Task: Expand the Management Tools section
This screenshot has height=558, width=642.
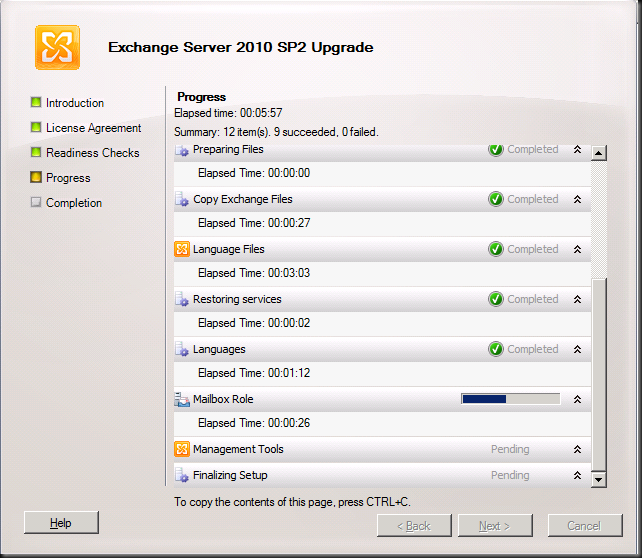Action: click(x=577, y=449)
